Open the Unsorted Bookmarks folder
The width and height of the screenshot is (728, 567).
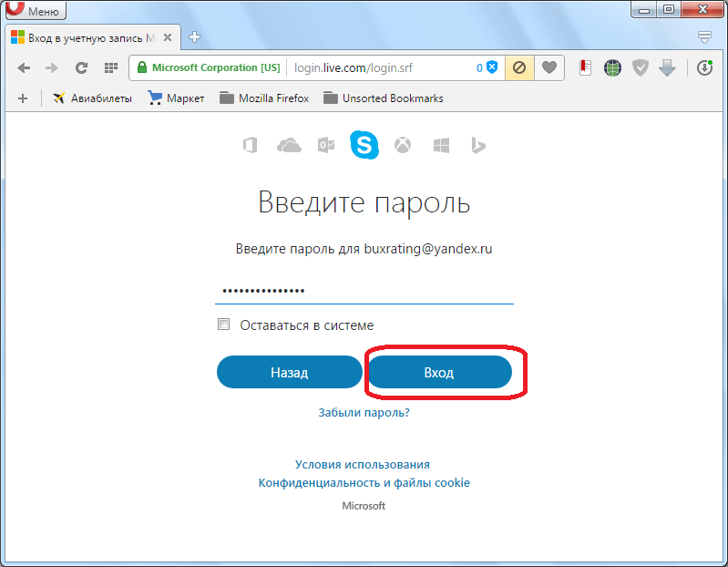tap(384, 98)
